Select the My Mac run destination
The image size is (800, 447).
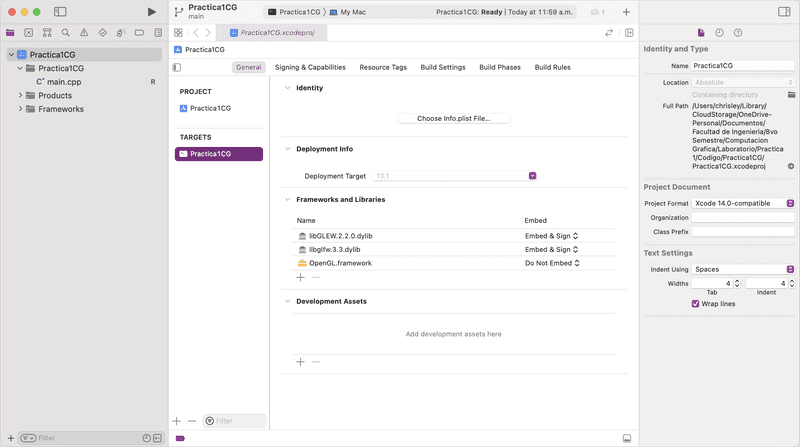tap(347, 12)
